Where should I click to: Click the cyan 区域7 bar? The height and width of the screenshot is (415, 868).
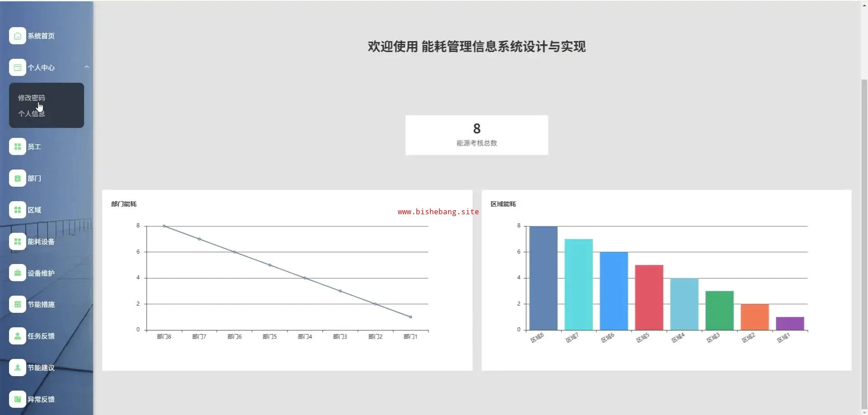[x=579, y=284]
